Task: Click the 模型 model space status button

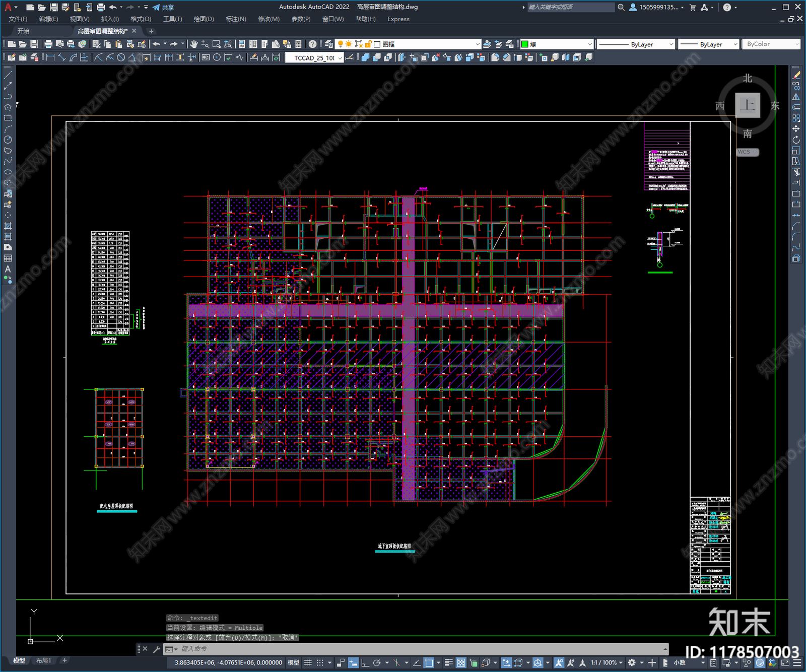Action: [x=293, y=662]
